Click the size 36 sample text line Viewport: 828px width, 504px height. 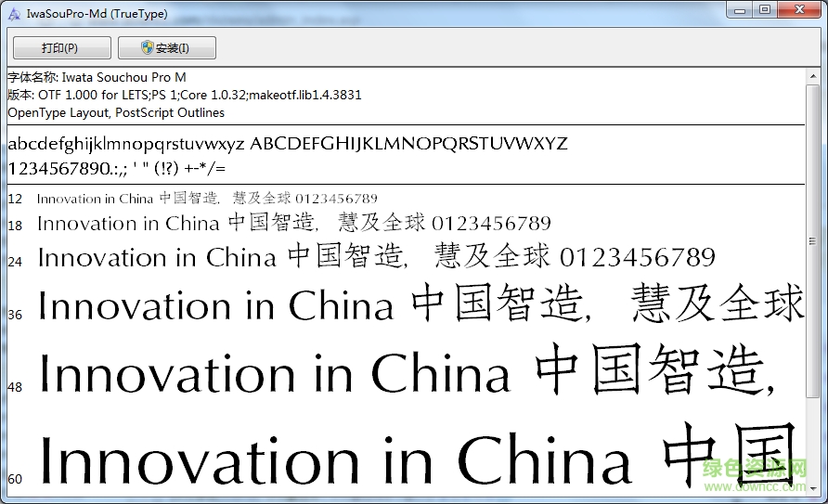pos(420,304)
